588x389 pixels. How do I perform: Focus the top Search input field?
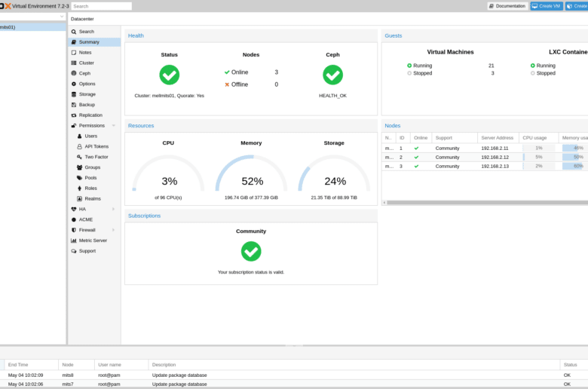pyautogui.click(x=101, y=6)
